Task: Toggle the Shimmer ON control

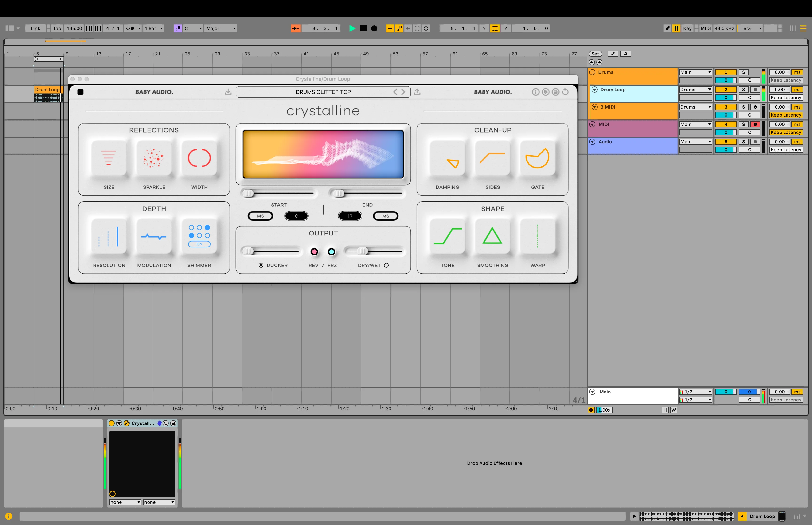Action: (x=199, y=244)
